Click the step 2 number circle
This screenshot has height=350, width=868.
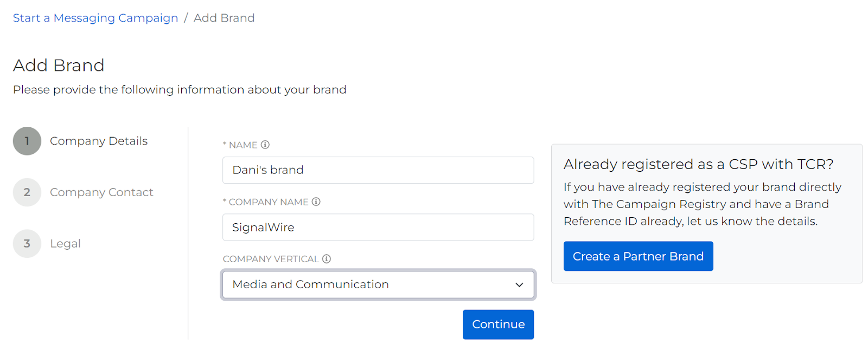(x=27, y=192)
